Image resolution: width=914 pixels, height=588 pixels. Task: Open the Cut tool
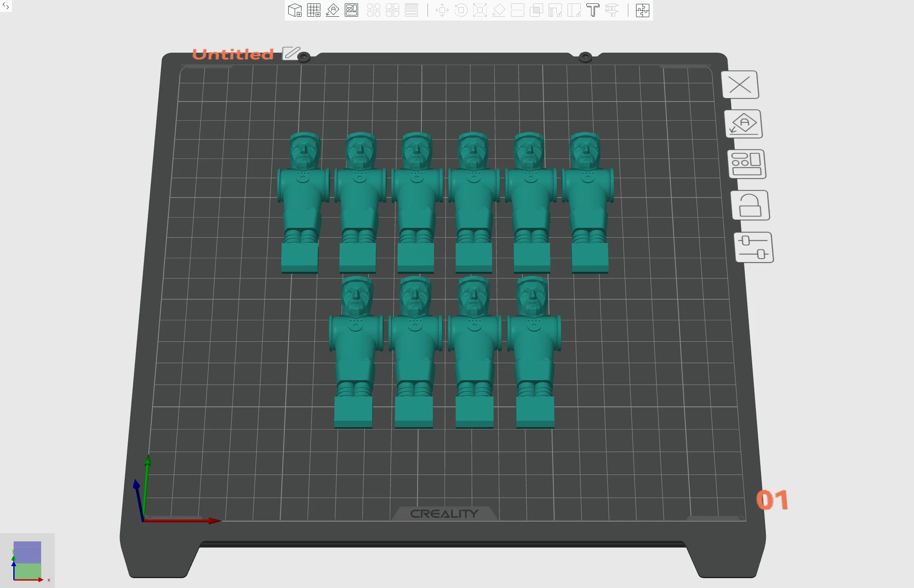[517, 10]
